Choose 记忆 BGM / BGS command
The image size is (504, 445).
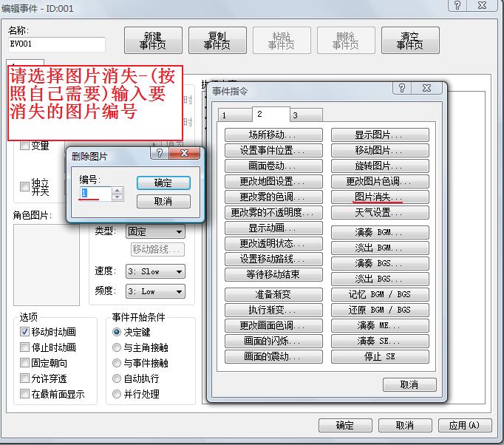click(x=380, y=294)
